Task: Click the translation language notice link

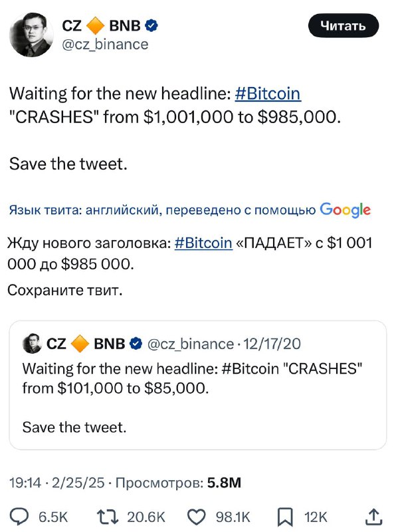Action: click(x=190, y=210)
